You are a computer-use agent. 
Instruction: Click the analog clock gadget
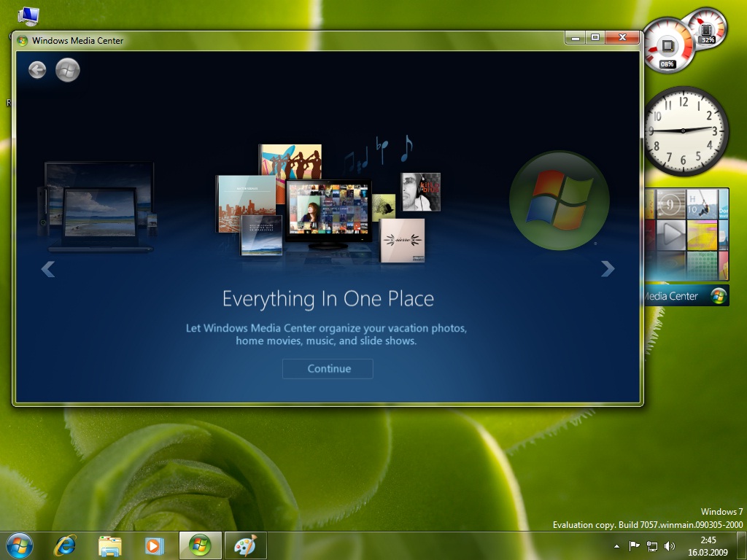(683, 130)
